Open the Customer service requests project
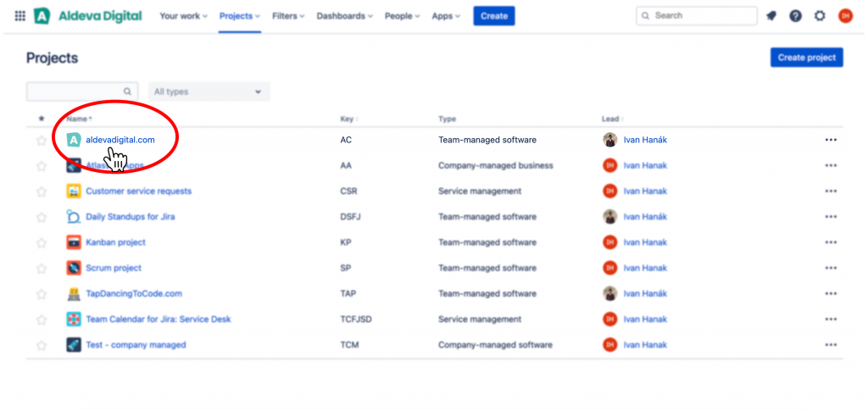Screen dimensions: 868x410 (x=138, y=191)
